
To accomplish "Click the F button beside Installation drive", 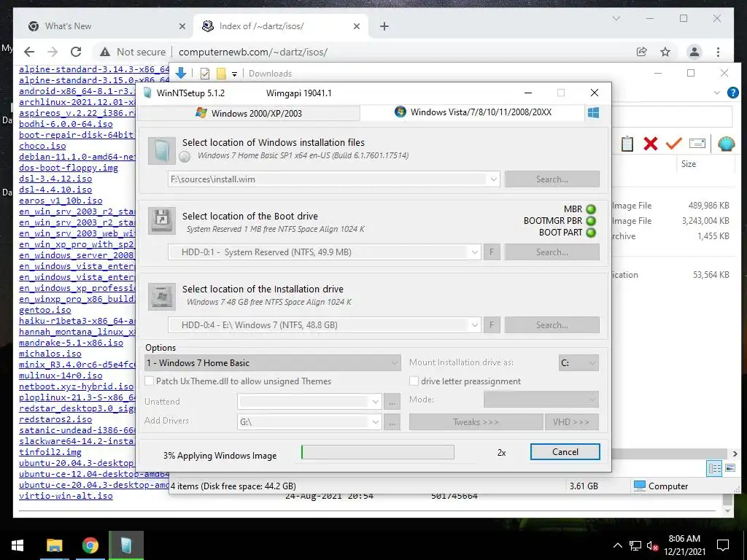I will click(x=492, y=325).
